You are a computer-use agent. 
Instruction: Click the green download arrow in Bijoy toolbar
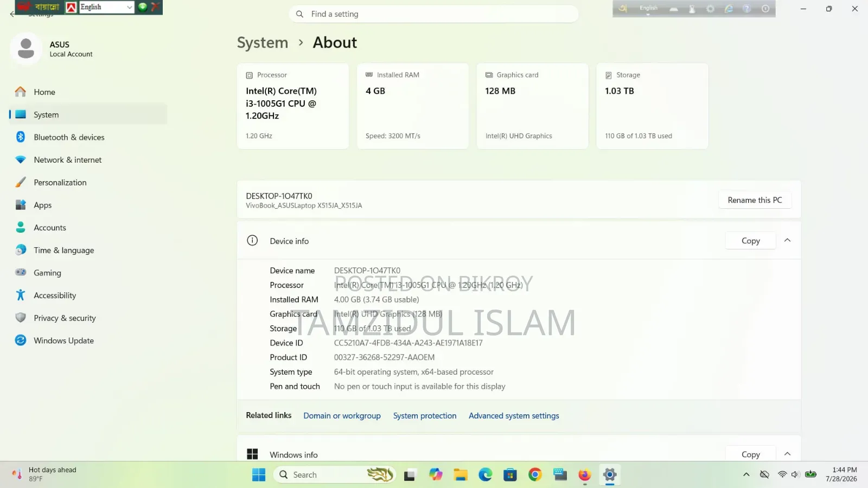[143, 7]
